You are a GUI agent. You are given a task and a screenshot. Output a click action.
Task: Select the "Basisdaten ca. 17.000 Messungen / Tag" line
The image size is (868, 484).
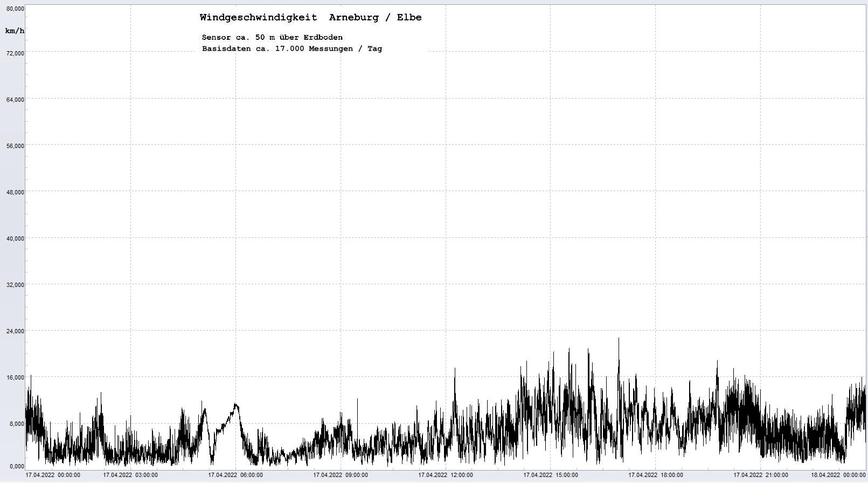click(x=291, y=48)
